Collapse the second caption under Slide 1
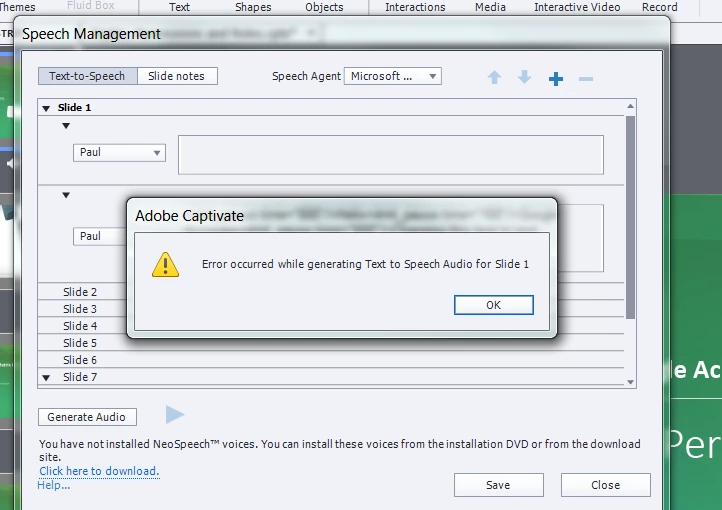This screenshot has height=510, width=722. tap(66, 195)
